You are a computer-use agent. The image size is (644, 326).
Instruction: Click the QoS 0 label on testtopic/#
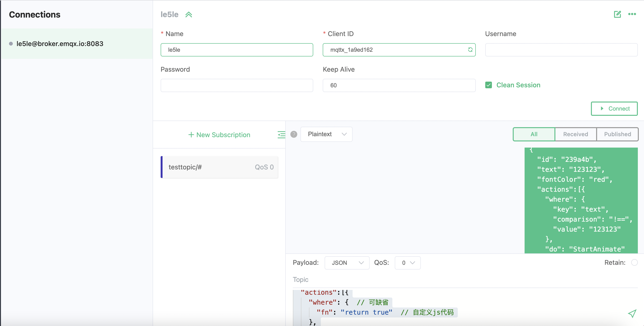pyautogui.click(x=264, y=167)
